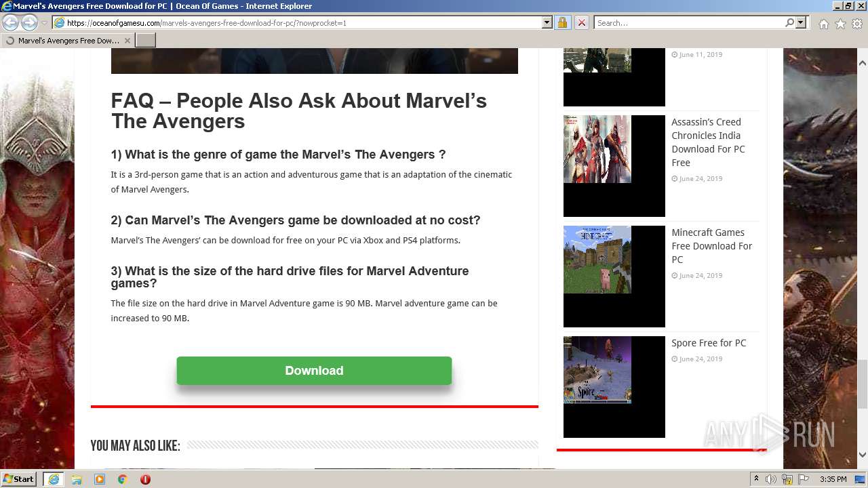The image size is (868, 488).
Task: Click question 1 about the game genre
Action: [278, 155]
